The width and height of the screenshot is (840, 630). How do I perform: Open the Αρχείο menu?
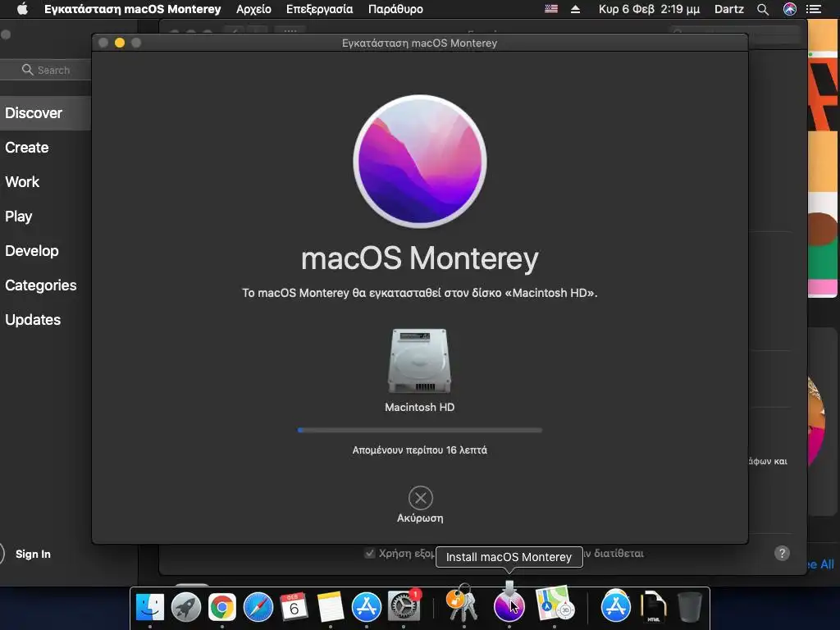click(253, 9)
